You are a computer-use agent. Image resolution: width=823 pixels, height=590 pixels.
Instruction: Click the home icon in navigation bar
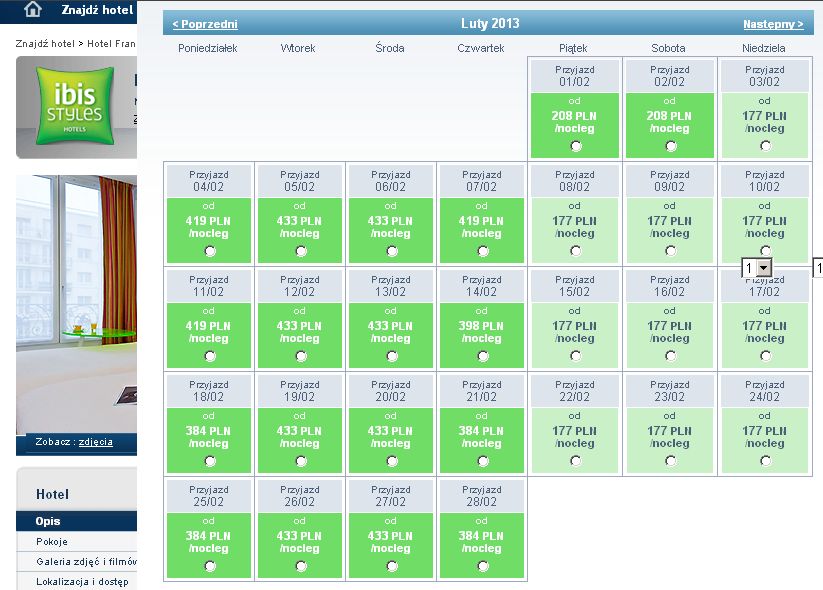pos(33,9)
